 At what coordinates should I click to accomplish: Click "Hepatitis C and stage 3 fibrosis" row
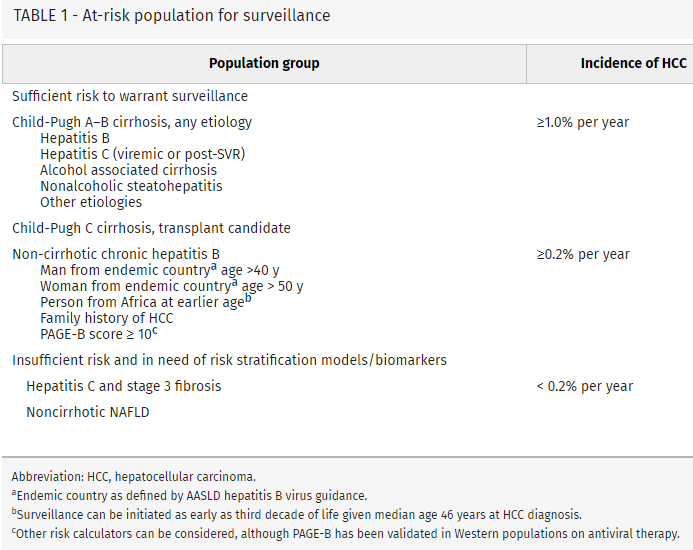coord(124,386)
